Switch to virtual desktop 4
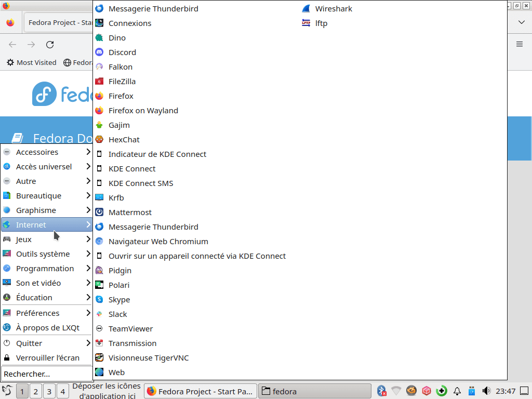The width and height of the screenshot is (532, 399). click(63, 392)
